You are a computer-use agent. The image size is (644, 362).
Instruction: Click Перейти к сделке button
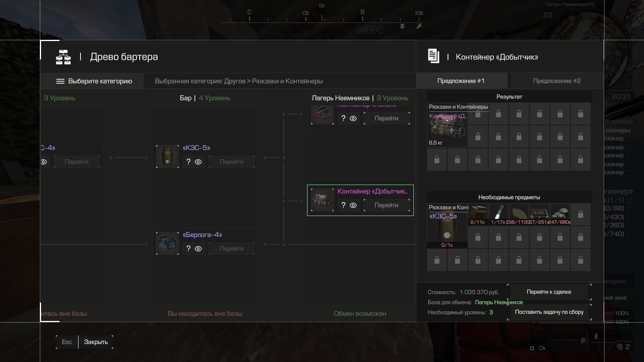549,292
